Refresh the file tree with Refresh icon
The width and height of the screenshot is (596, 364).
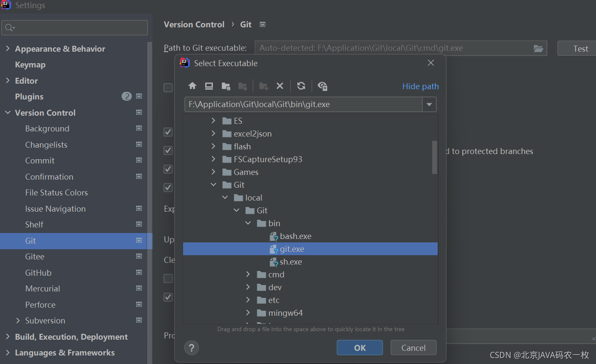tap(301, 86)
